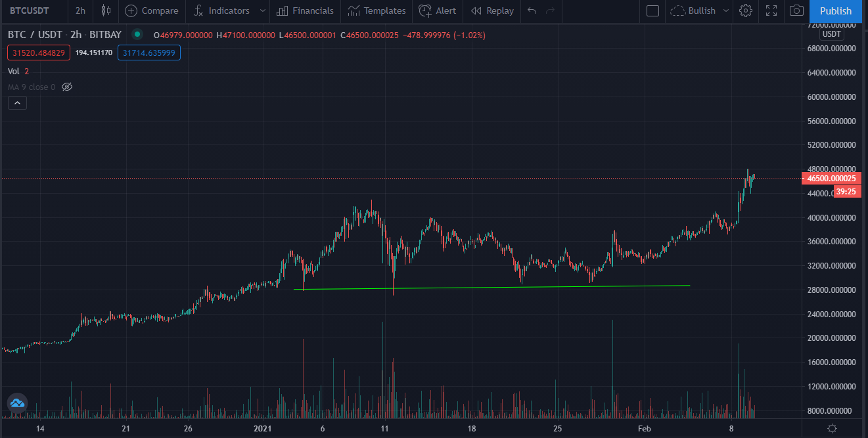Open the Indicators fx dialog
Image resolution: width=868 pixels, height=438 pixels.
[222, 11]
